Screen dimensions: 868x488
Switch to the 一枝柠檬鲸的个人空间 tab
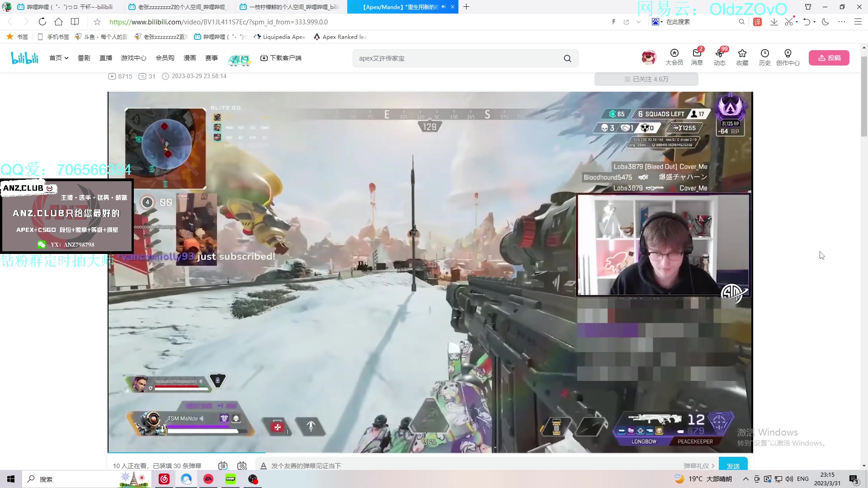(x=289, y=7)
